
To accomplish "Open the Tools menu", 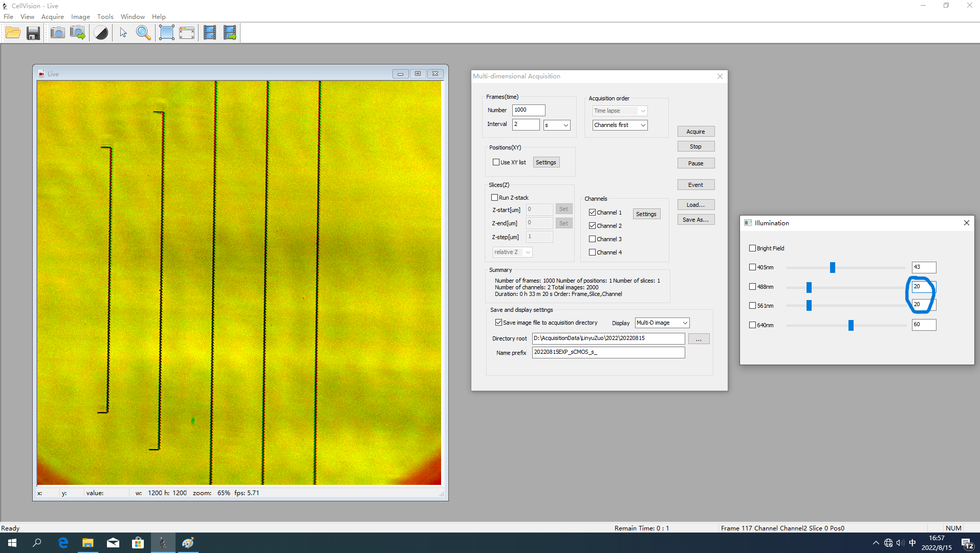I will [105, 17].
